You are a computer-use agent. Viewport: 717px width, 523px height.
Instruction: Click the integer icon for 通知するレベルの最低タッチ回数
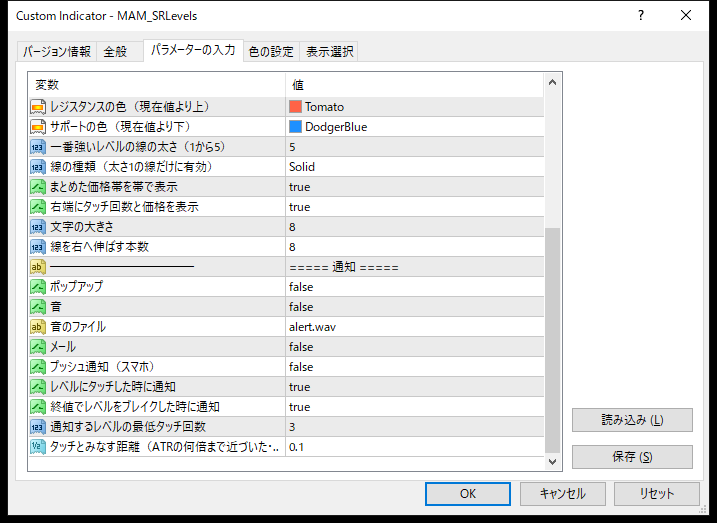(x=38, y=427)
